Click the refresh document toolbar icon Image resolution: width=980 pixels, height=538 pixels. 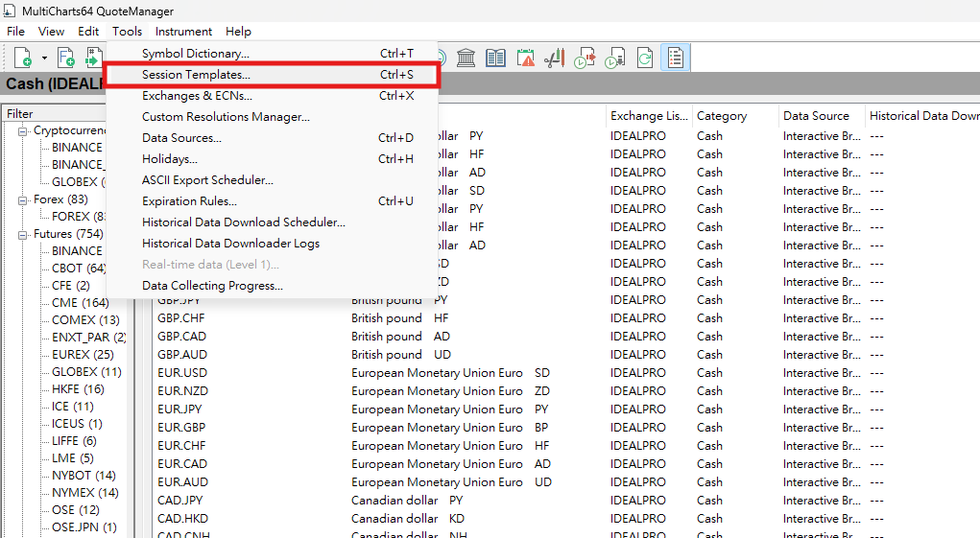point(644,58)
